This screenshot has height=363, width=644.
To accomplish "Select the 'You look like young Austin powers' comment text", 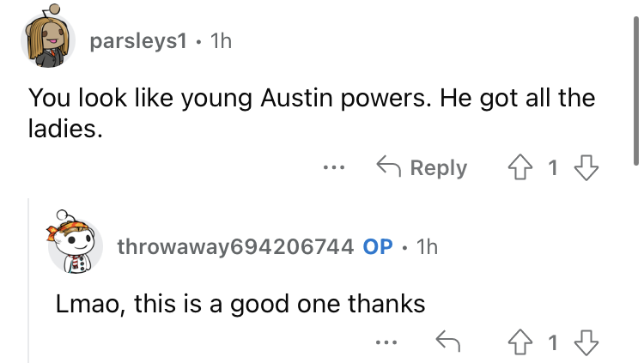I will click(x=312, y=113).
